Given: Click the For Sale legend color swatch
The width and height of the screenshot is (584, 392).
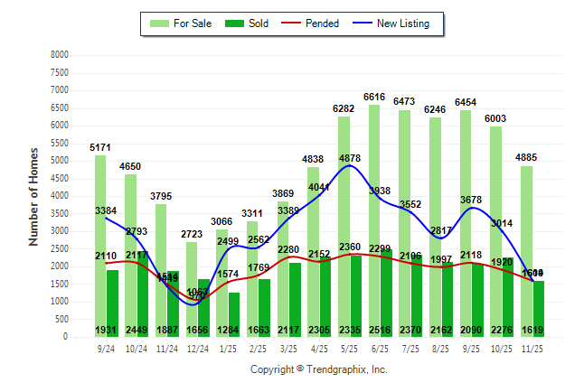Looking at the screenshot, I should point(162,23).
